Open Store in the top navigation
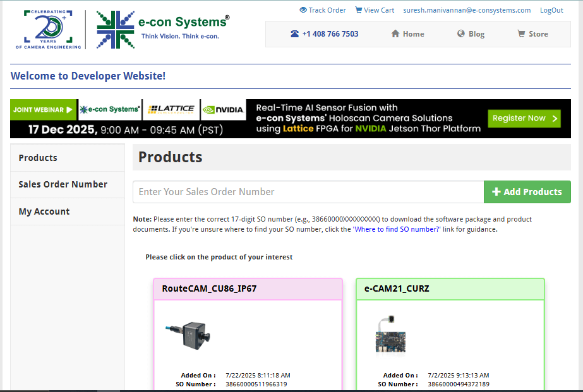The height and width of the screenshot is (392, 583). tap(533, 34)
